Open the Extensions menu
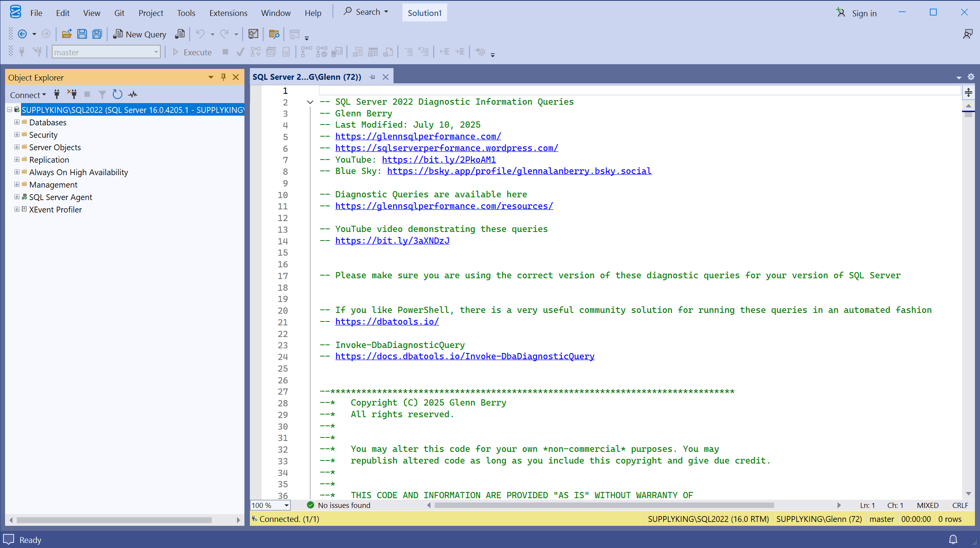 [x=228, y=13]
